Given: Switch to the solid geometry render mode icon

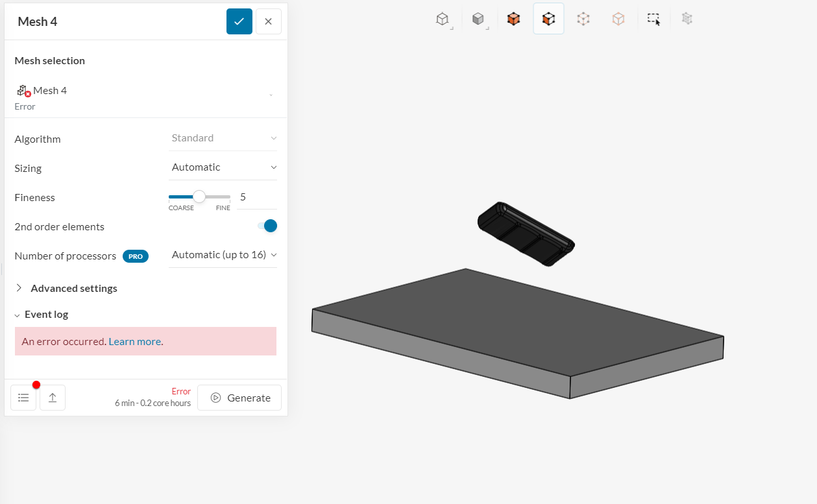Looking at the screenshot, I should (x=479, y=19).
